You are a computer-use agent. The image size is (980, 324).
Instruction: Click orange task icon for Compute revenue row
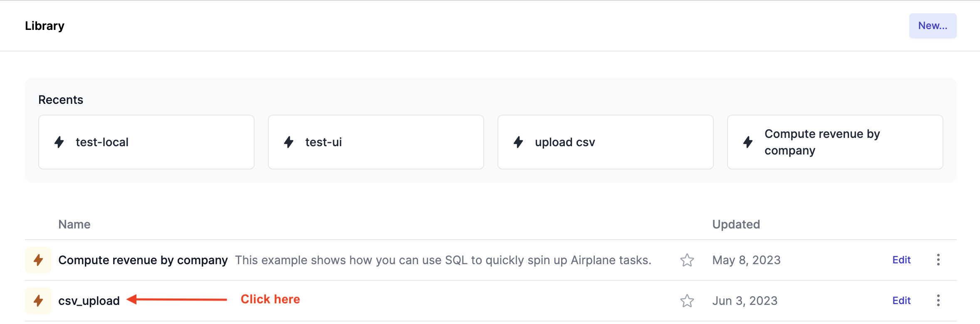38,260
